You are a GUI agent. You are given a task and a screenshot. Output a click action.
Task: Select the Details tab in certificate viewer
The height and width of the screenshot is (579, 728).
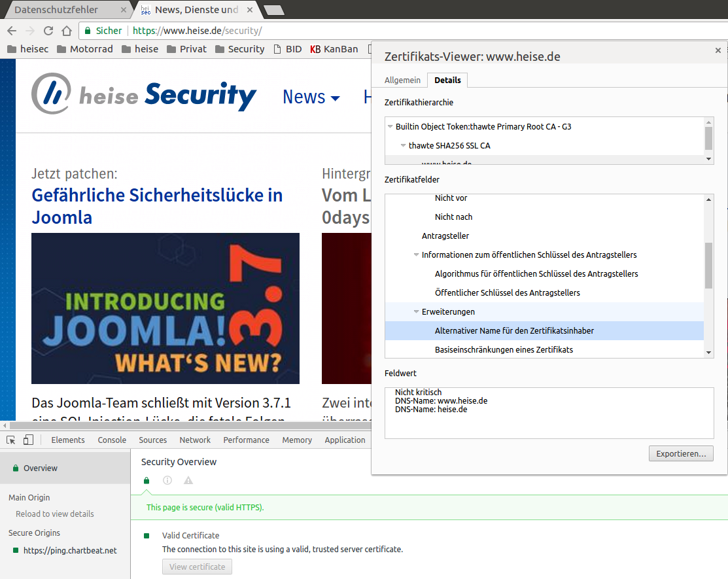point(447,80)
